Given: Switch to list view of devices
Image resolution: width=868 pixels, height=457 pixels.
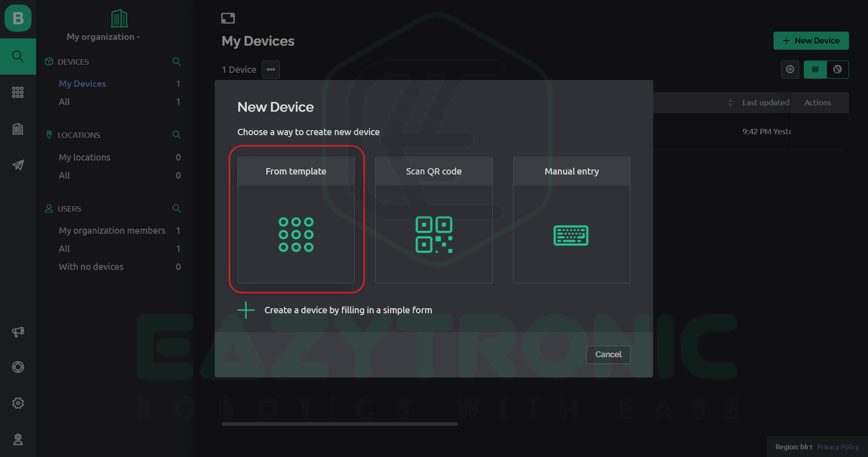Looking at the screenshot, I should pos(815,70).
